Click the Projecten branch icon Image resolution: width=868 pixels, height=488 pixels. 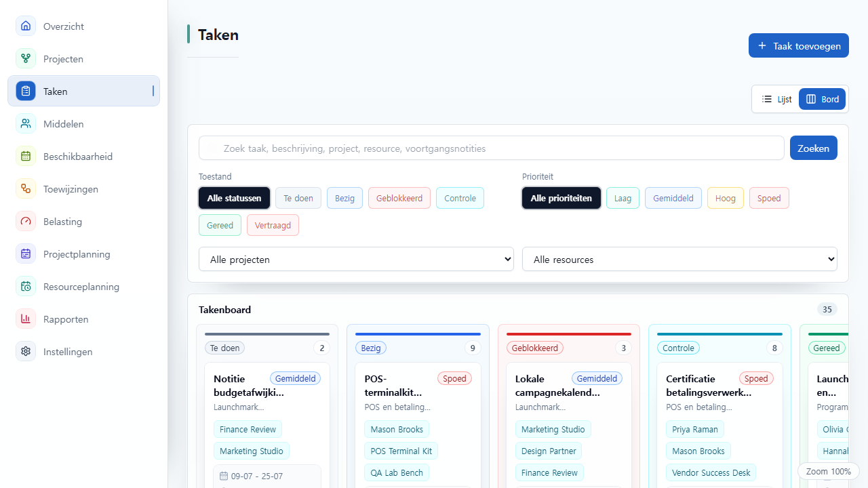click(x=26, y=59)
